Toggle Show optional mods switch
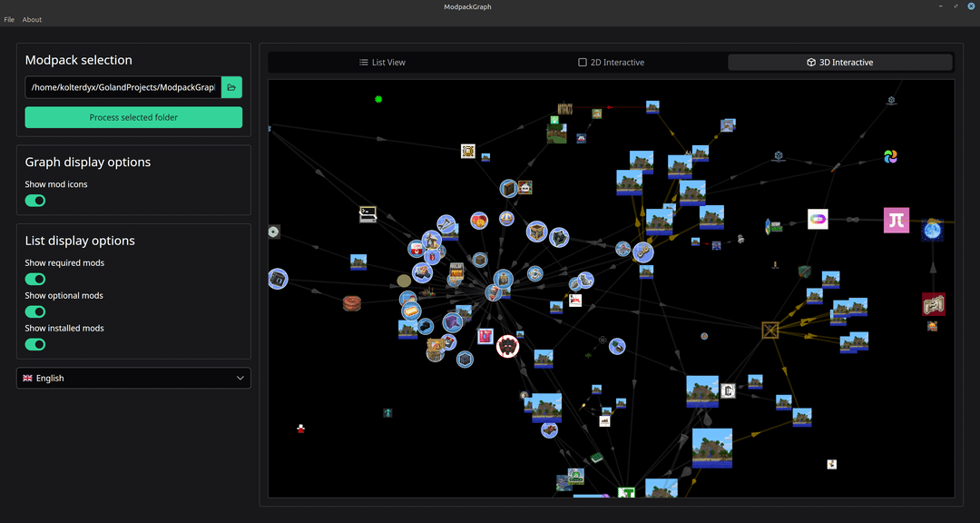This screenshot has width=980, height=523. coord(35,311)
